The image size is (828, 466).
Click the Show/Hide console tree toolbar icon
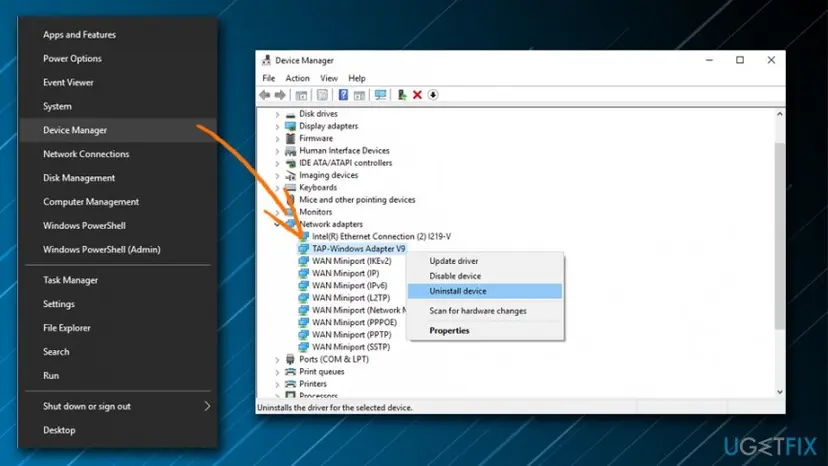302,95
